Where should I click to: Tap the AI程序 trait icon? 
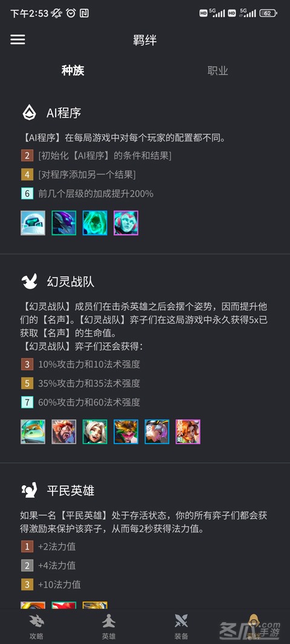coord(30,112)
